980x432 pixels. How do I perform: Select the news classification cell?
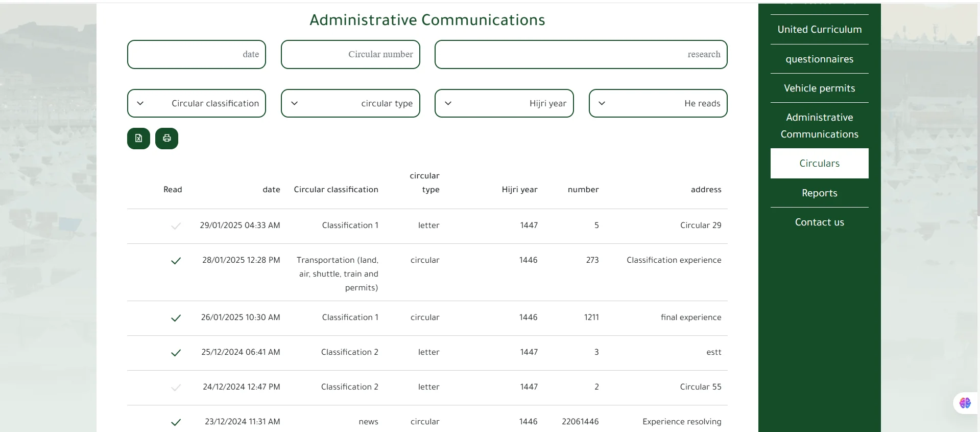(x=368, y=422)
